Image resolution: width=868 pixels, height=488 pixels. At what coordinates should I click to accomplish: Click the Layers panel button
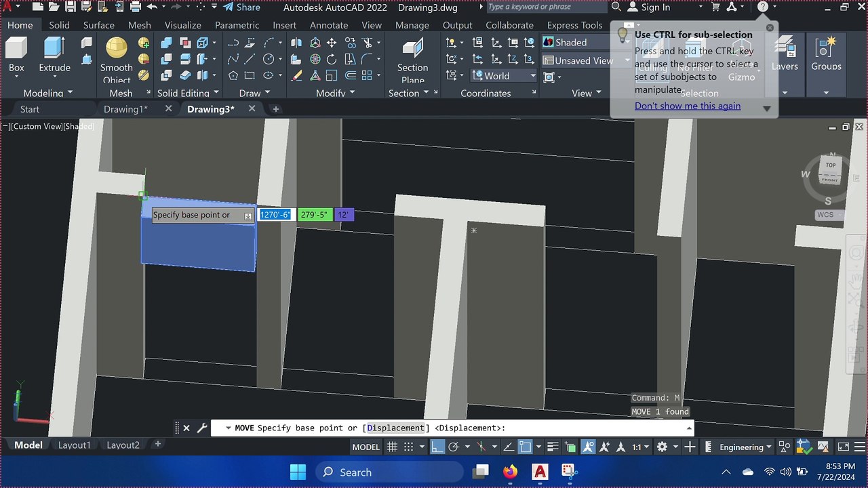(785, 54)
